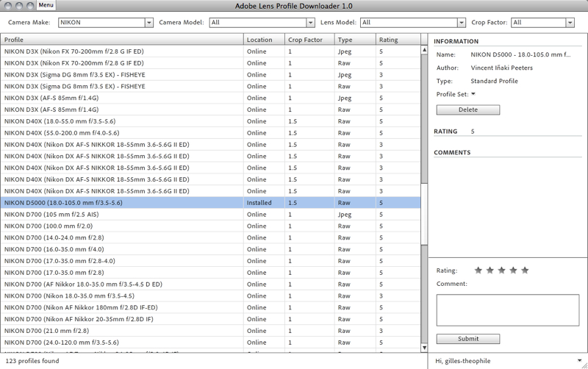This screenshot has height=369, width=588.
Task: Delete the installed profile
Action: tap(468, 110)
